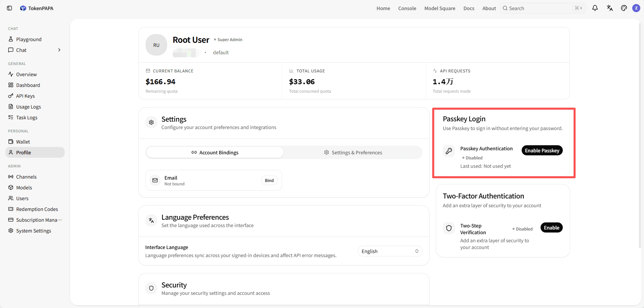Click the Models cube icon

[x=11, y=187]
